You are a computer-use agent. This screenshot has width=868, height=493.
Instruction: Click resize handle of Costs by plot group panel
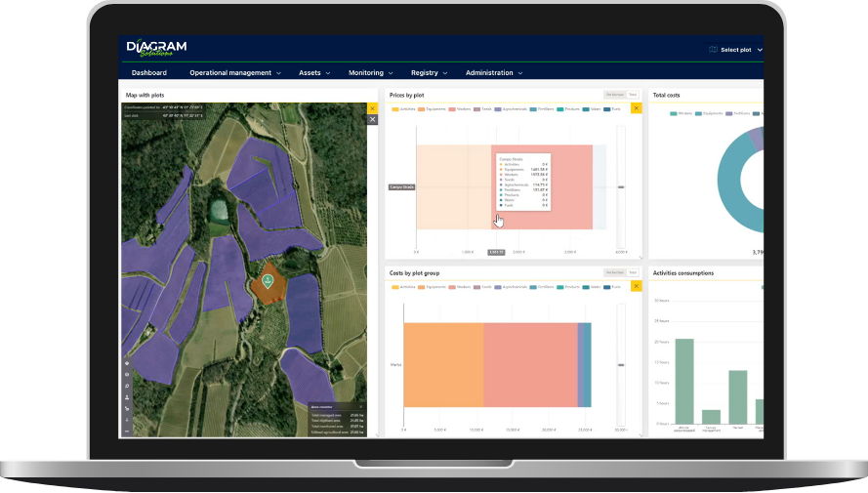pos(641,435)
